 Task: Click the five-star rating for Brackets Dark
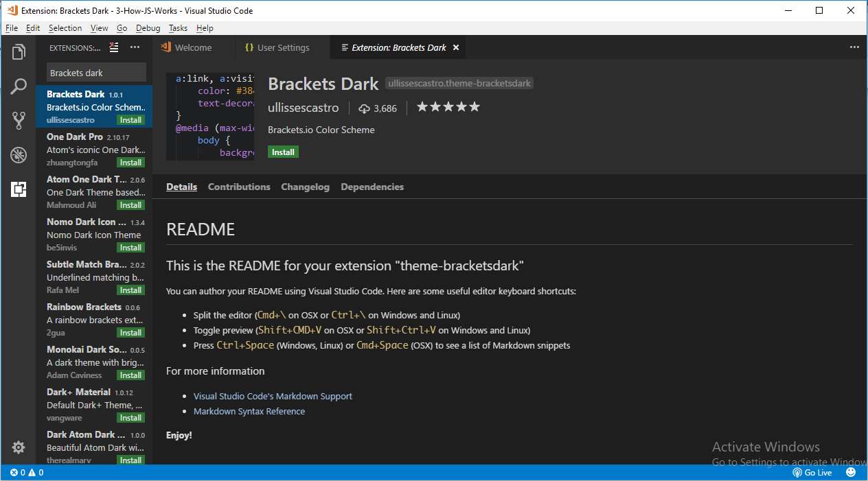447,106
